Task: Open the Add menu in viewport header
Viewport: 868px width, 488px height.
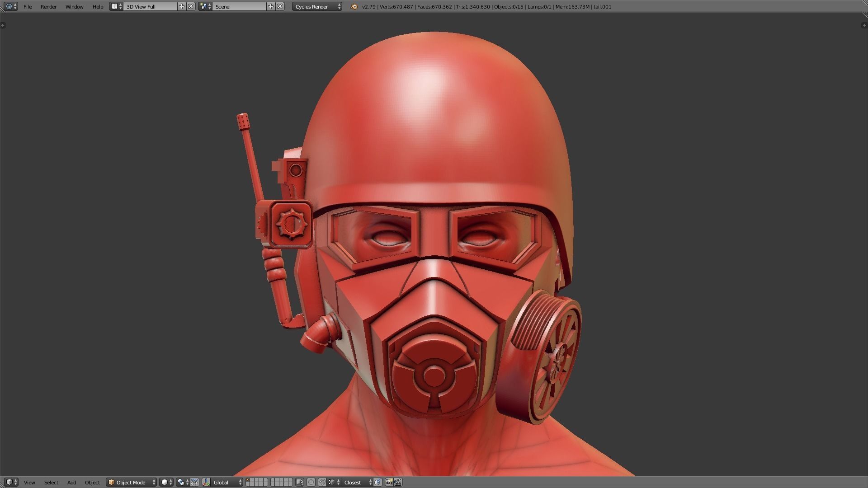Action: click(71, 482)
